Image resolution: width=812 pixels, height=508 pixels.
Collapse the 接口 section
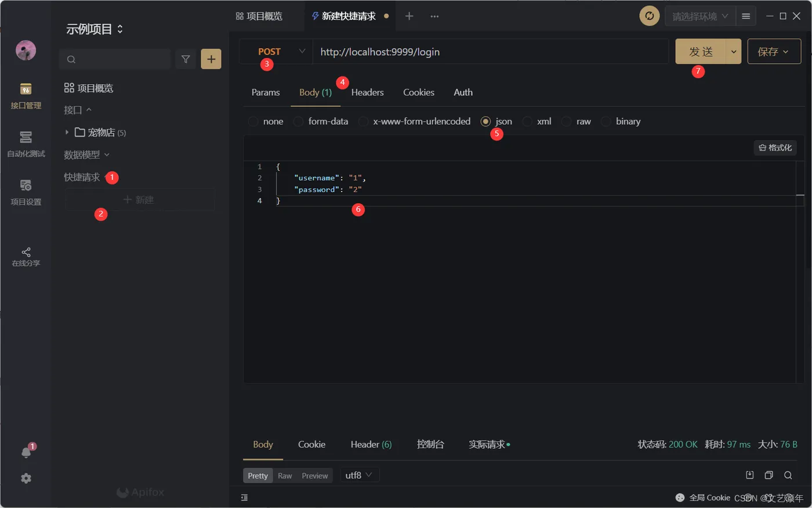78,110
